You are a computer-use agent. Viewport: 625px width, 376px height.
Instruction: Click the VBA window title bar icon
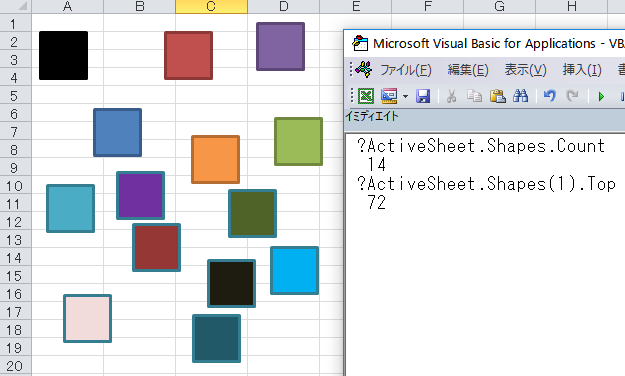tap(360, 43)
